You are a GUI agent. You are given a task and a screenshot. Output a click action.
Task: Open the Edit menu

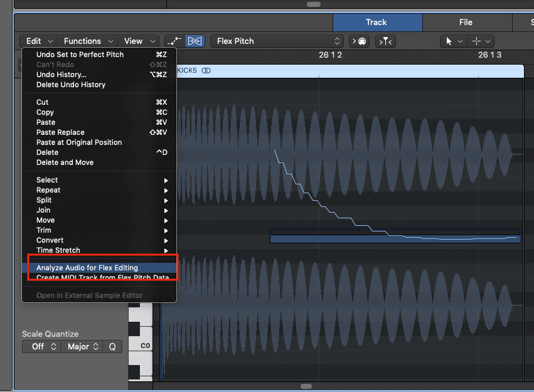[38, 41]
